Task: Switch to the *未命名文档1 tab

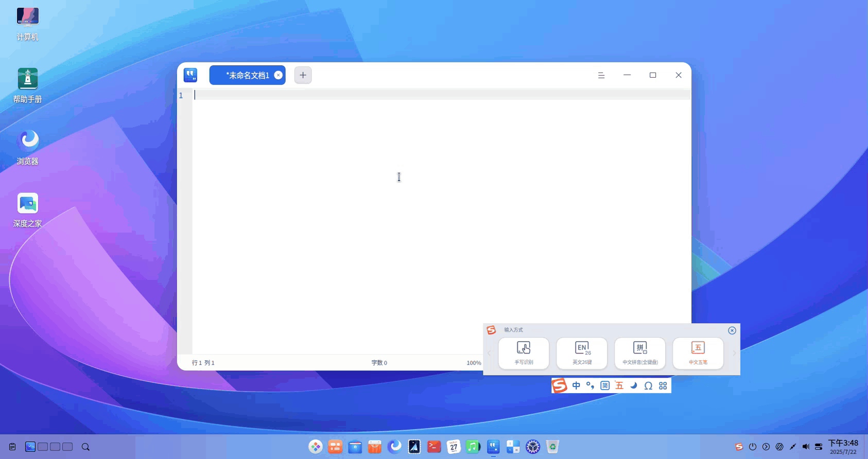Action: pos(247,75)
